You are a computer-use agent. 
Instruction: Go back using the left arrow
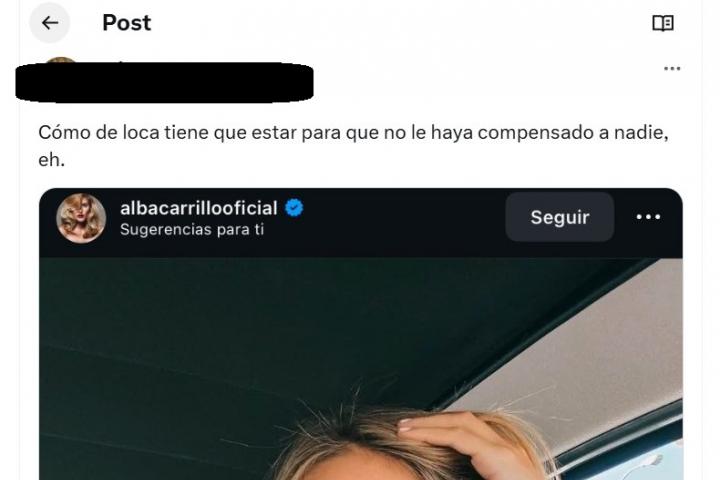click(x=50, y=23)
